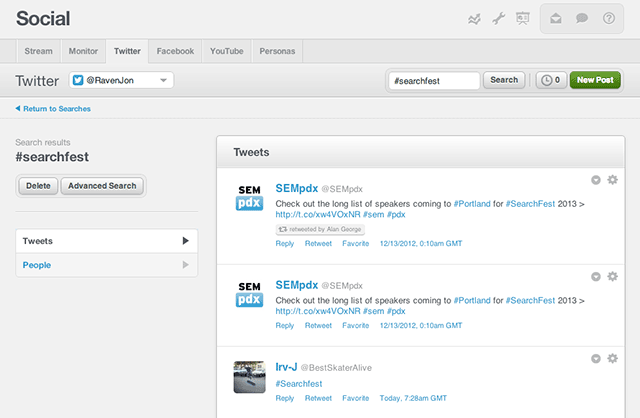Open gear settings on first SEMpdx tweet
This screenshot has height=418, width=640.
tap(612, 180)
